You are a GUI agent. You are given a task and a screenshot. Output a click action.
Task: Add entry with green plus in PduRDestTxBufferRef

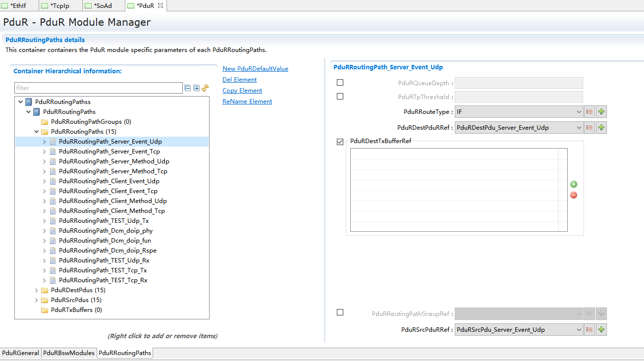pyautogui.click(x=574, y=185)
